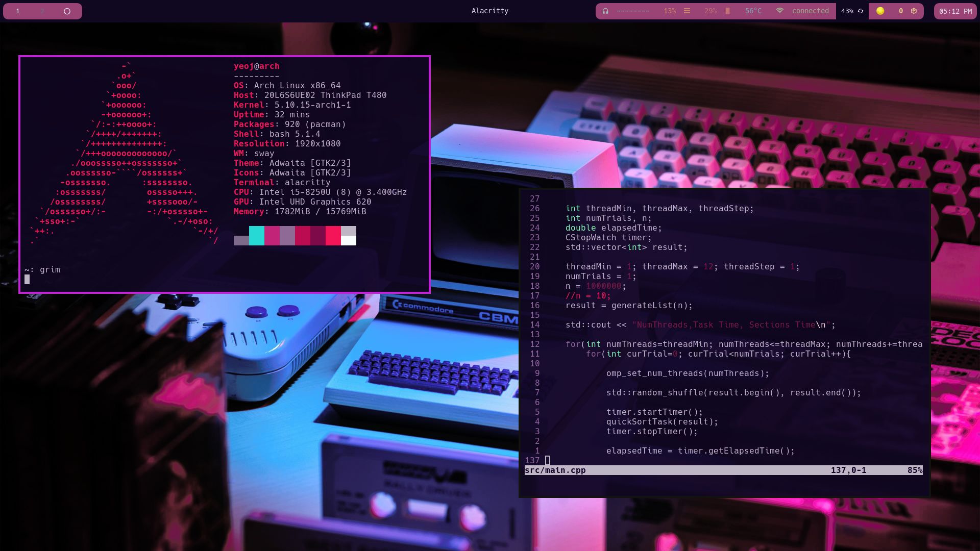
Task: Click the hamburger menu icon beside the volume percentage
Action: (x=687, y=11)
